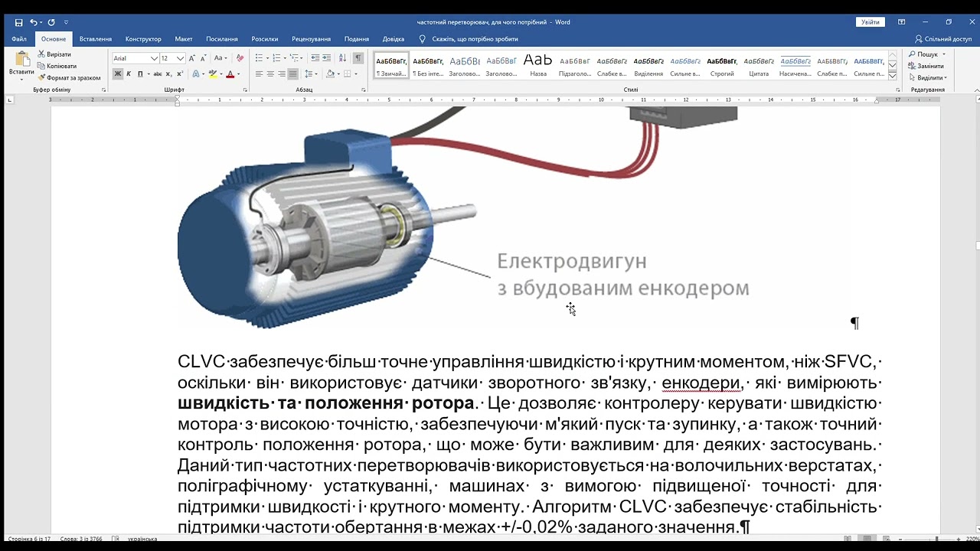The width and height of the screenshot is (980, 551).
Task: Switch to Рецензування tab
Action: [311, 39]
